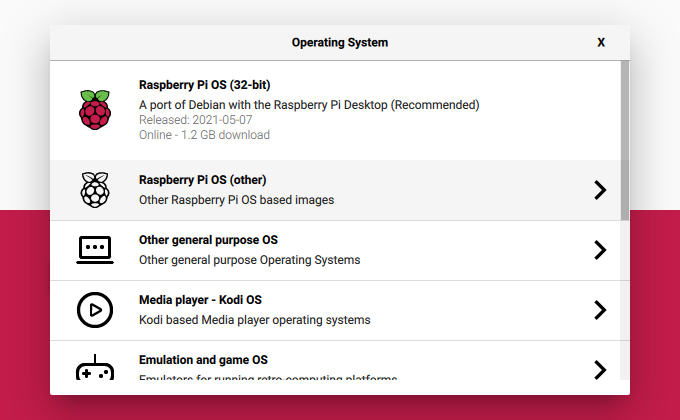This screenshot has width=680, height=420.
Task: Expand the Other general purpose OS chevron
Action: [600, 250]
